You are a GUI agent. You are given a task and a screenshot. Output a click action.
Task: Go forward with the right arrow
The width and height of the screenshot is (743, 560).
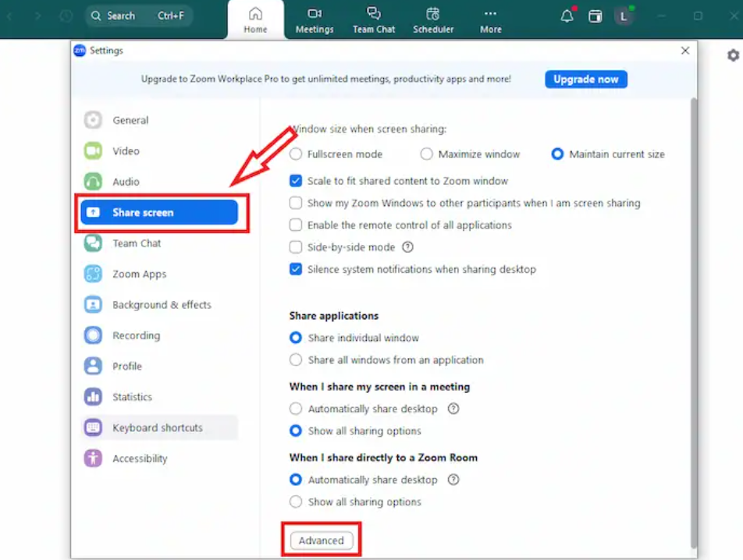coord(38,16)
